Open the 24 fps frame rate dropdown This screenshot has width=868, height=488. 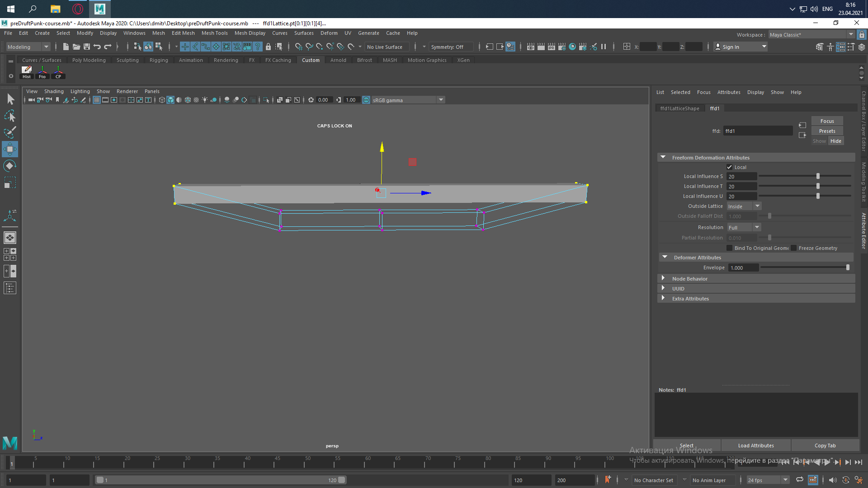[x=768, y=480]
